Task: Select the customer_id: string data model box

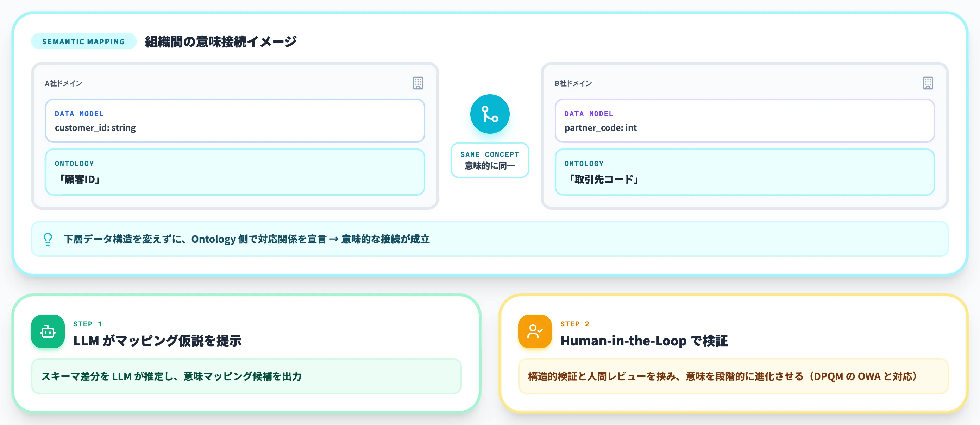Action: pyautogui.click(x=235, y=121)
